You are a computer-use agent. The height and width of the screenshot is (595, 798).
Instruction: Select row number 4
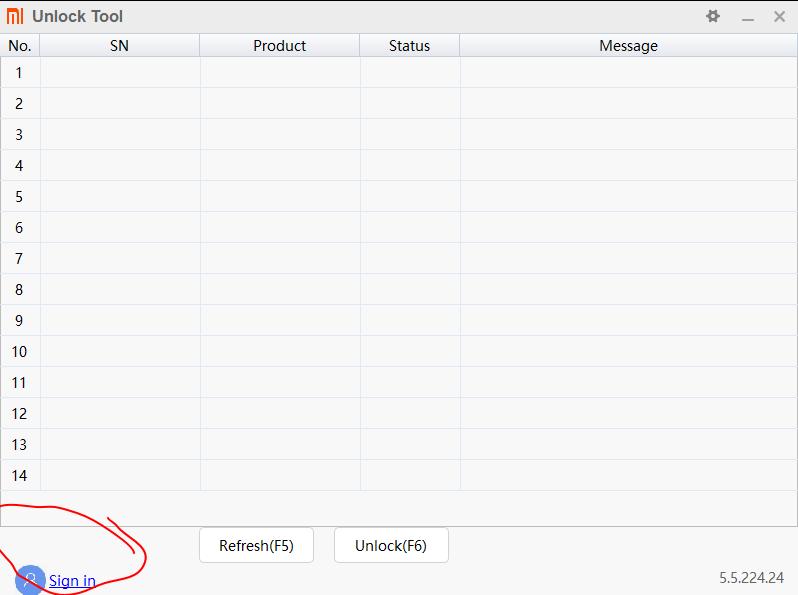click(x=399, y=166)
